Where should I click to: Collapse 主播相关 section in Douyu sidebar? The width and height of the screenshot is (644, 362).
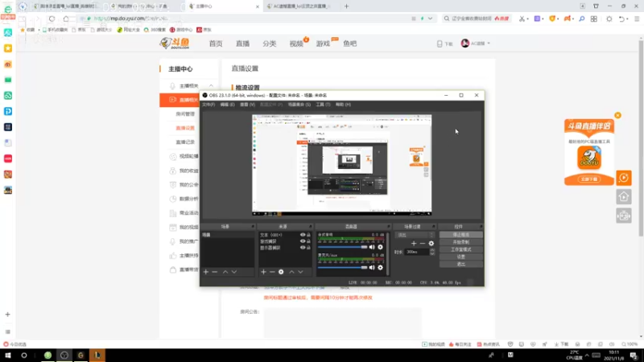(x=211, y=86)
